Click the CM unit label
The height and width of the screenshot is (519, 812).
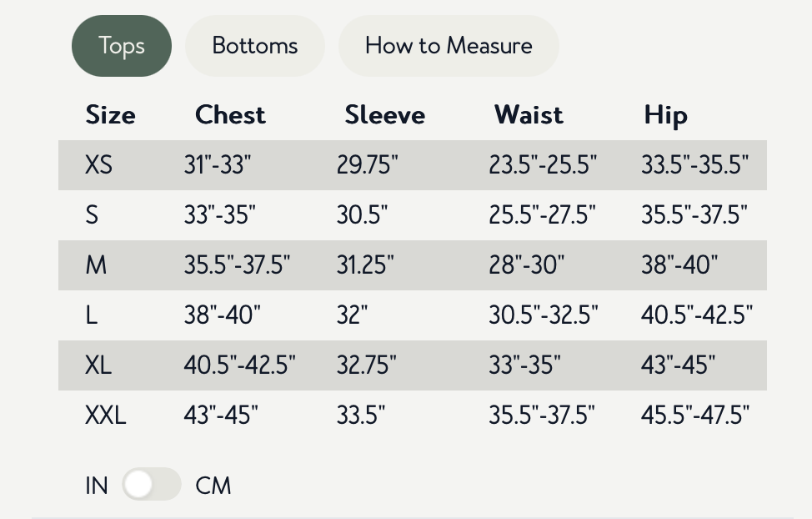(213, 486)
